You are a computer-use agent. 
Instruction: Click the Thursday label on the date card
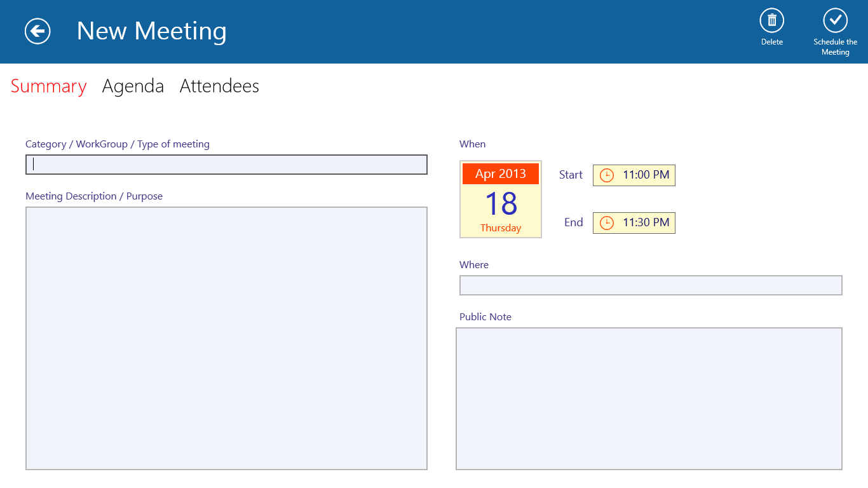pos(500,227)
